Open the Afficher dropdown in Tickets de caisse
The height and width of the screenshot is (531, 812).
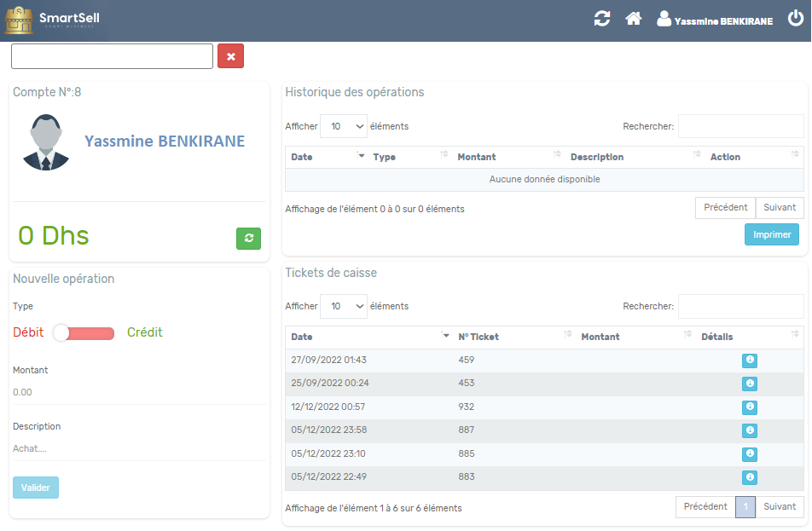tap(344, 306)
